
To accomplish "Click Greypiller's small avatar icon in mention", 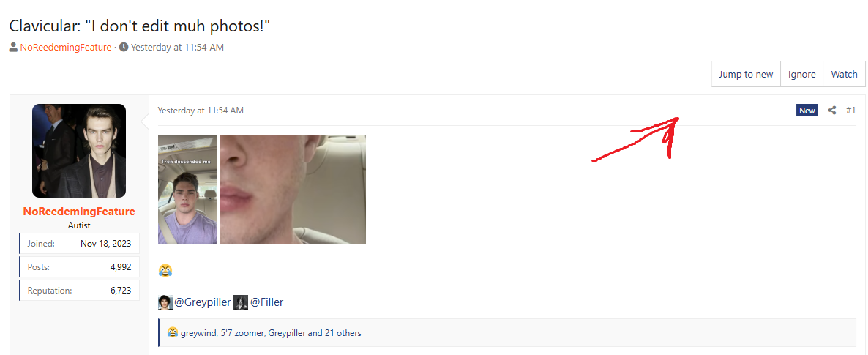I will pos(165,302).
